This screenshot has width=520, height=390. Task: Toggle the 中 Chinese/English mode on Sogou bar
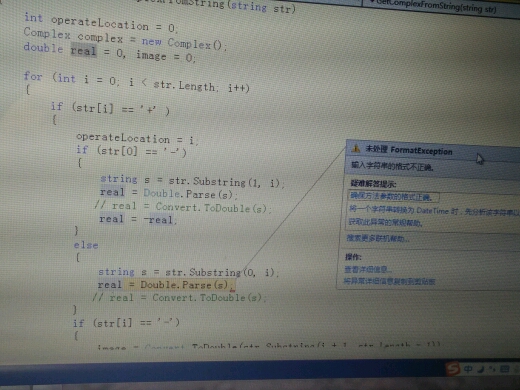click(x=468, y=369)
